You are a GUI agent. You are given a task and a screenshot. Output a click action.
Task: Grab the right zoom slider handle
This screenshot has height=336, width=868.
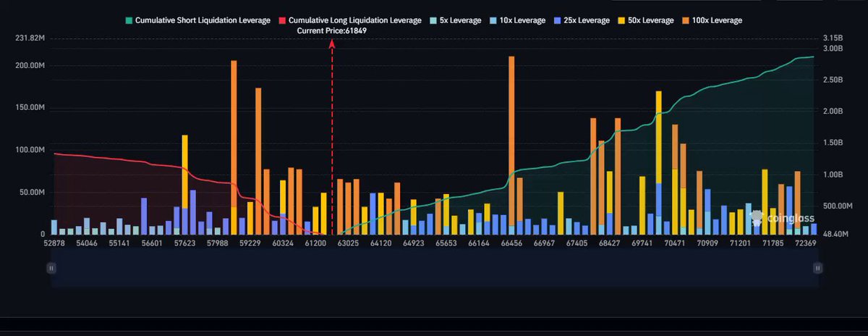pyautogui.click(x=817, y=267)
